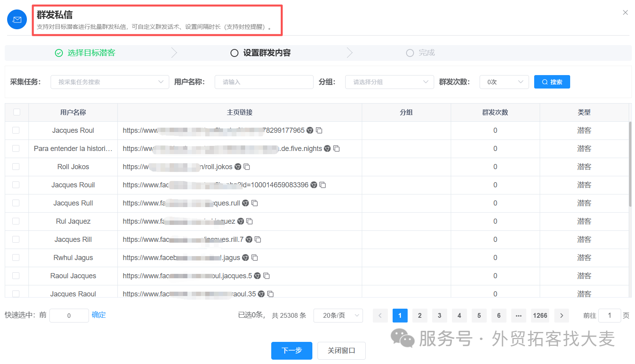
Task: Open roll.jokos link in browser
Action: [238, 167]
